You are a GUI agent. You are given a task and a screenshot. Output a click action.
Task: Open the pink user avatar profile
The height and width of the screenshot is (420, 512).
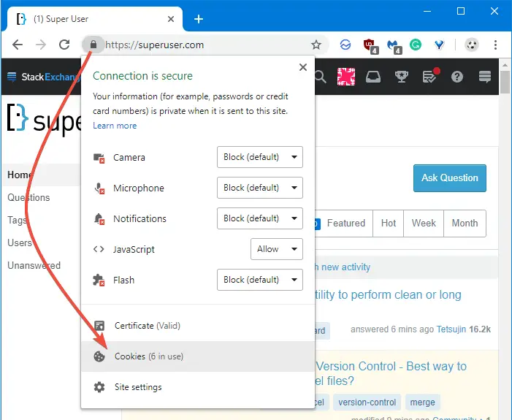click(346, 77)
